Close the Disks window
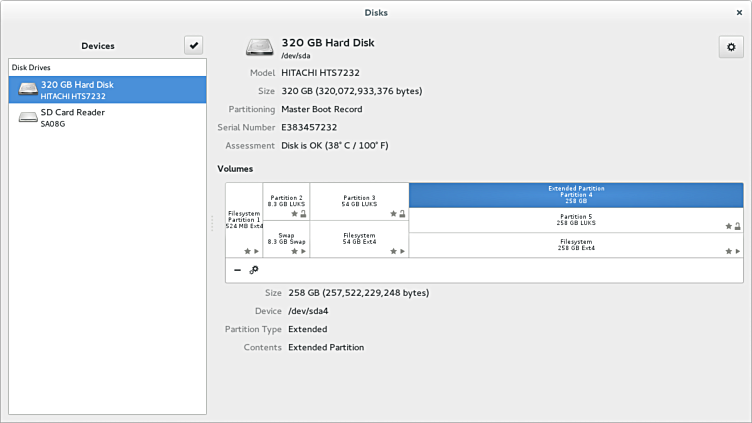This screenshot has height=423, width=752. (x=739, y=13)
